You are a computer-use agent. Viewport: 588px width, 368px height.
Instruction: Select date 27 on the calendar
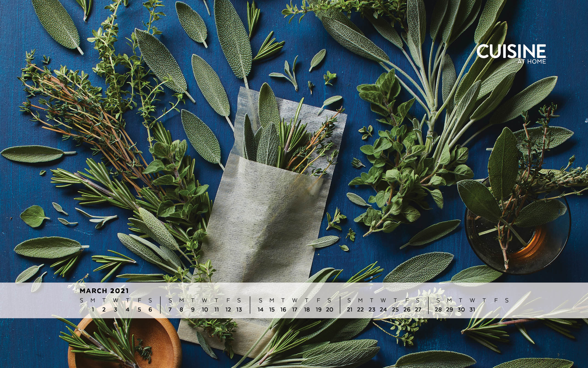pyautogui.click(x=418, y=310)
